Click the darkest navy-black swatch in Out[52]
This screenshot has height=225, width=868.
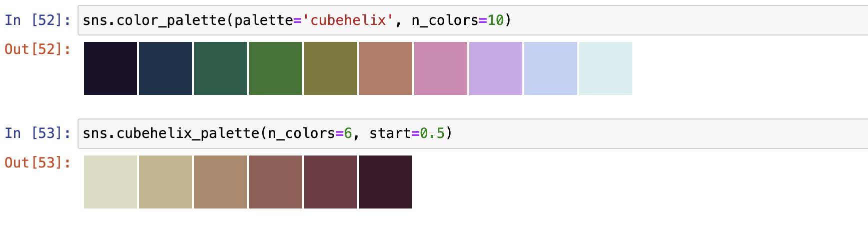[x=111, y=68]
